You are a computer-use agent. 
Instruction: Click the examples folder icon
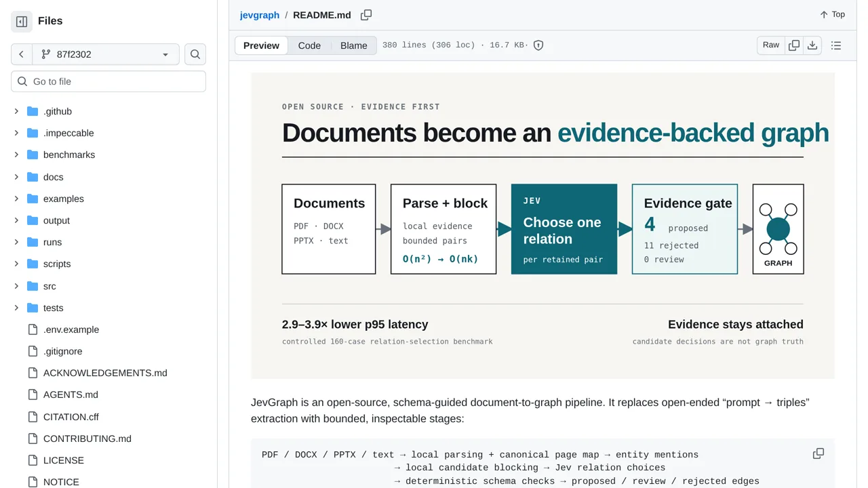click(33, 199)
